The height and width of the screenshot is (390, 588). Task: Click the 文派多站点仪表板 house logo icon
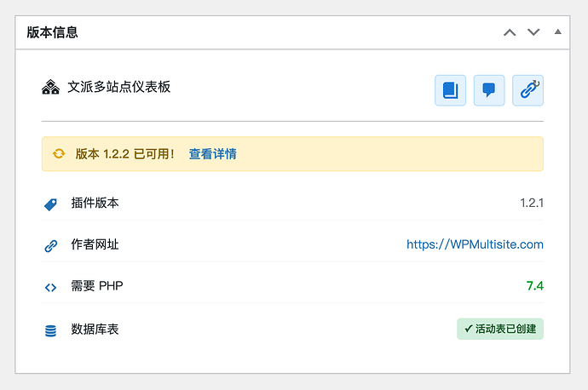(x=50, y=87)
